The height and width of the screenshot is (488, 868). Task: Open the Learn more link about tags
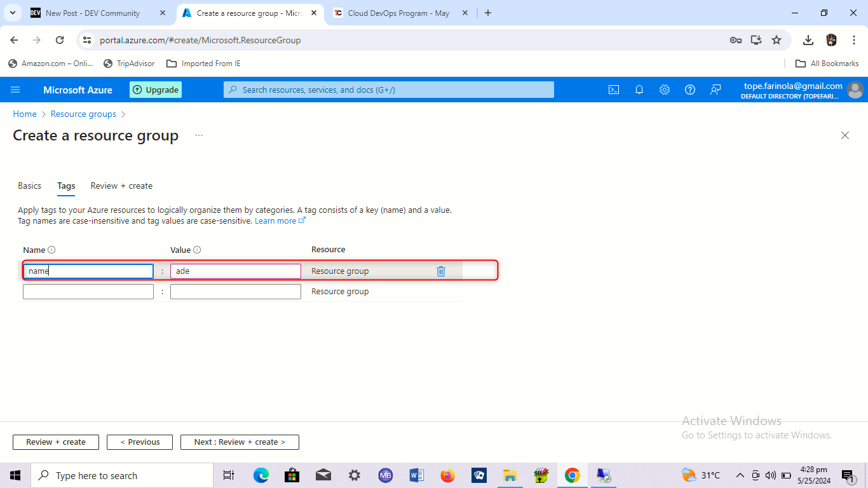click(280, 220)
